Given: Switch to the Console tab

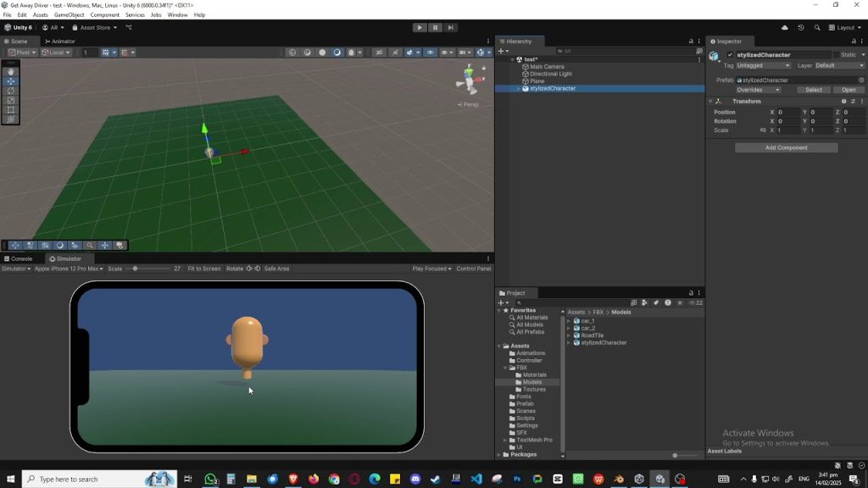Looking at the screenshot, I should coord(19,258).
